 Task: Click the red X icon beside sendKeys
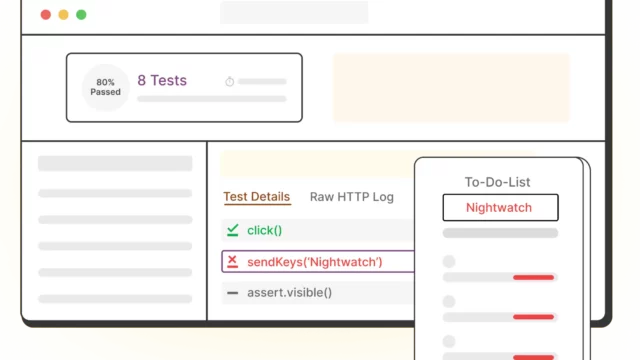232,261
